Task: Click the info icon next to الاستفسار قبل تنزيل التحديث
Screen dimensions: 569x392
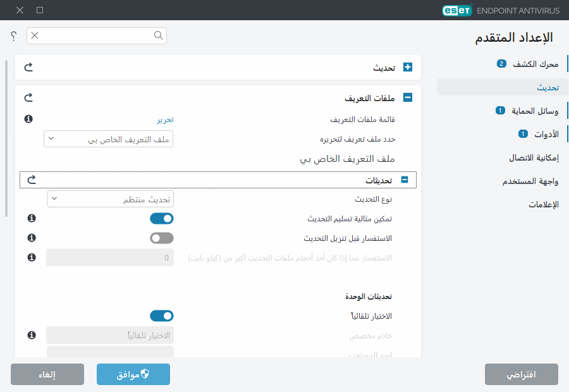Action: [31, 238]
